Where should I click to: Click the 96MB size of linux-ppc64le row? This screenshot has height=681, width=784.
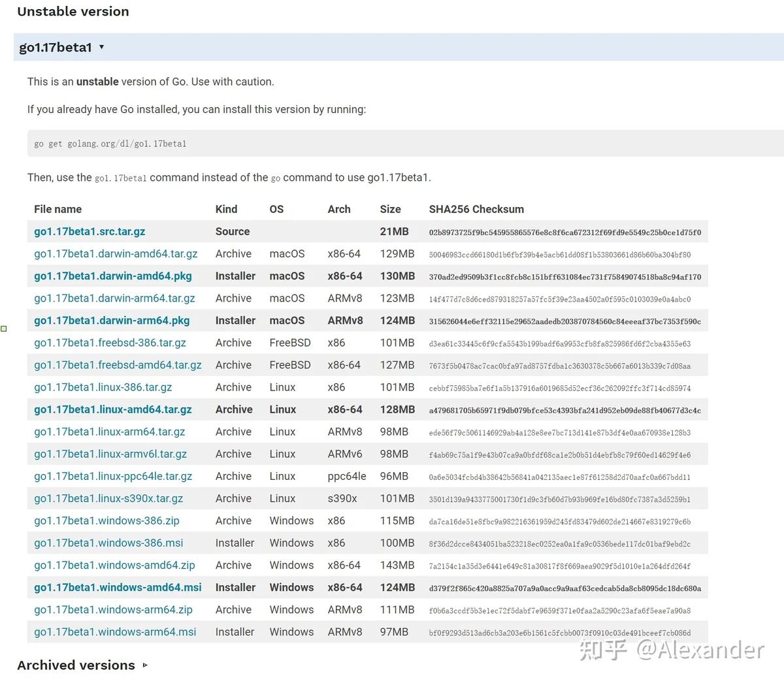coord(394,476)
